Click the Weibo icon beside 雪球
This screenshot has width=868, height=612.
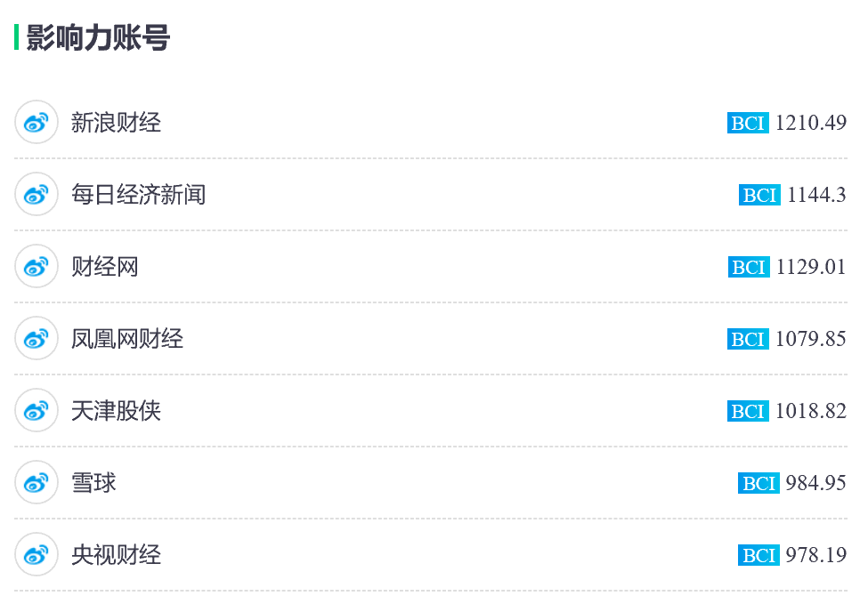(x=36, y=482)
